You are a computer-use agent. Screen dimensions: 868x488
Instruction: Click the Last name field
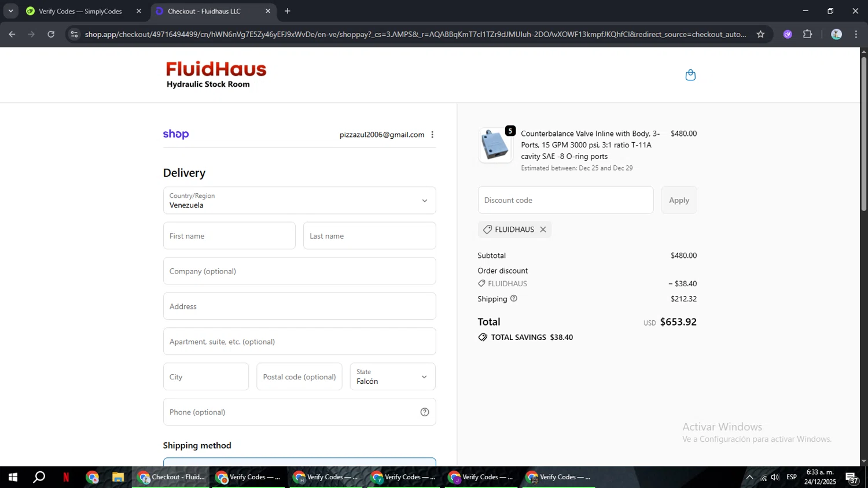pos(369,236)
